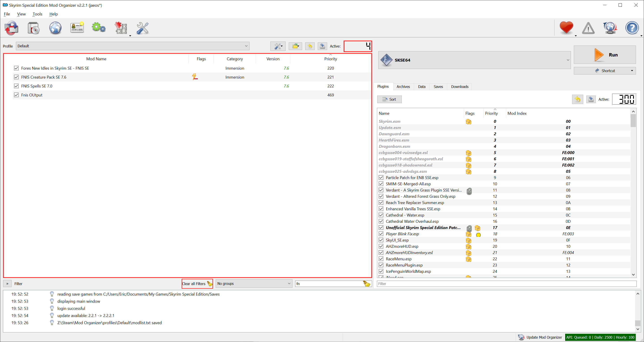The width and height of the screenshot is (644, 342).
Task: Uncheck RaceMenu.esp plugin
Action: point(381,259)
